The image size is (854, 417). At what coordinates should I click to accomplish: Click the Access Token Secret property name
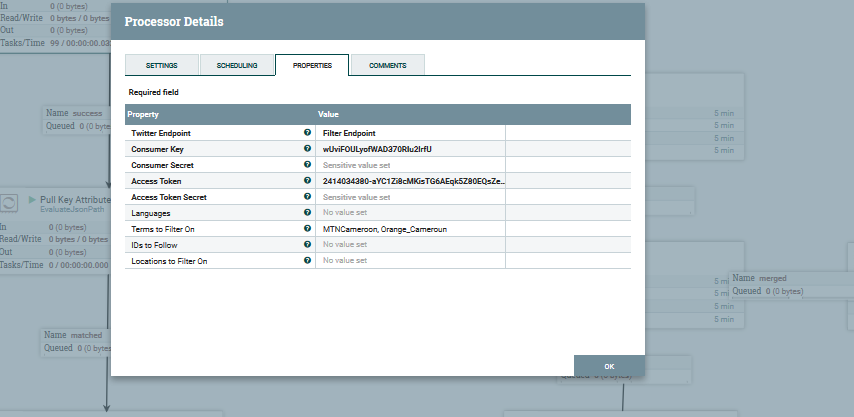(x=169, y=197)
